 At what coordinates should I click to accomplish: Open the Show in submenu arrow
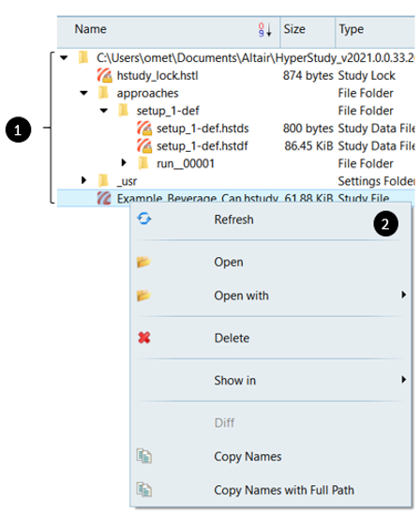tap(403, 379)
